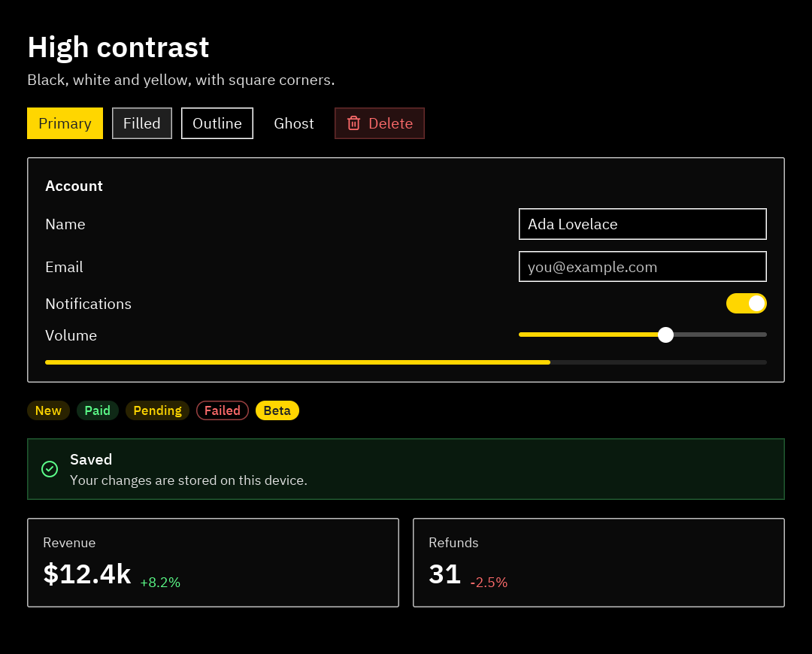Click the High contrast heading
This screenshot has width=812, height=654.
(118, 47)
